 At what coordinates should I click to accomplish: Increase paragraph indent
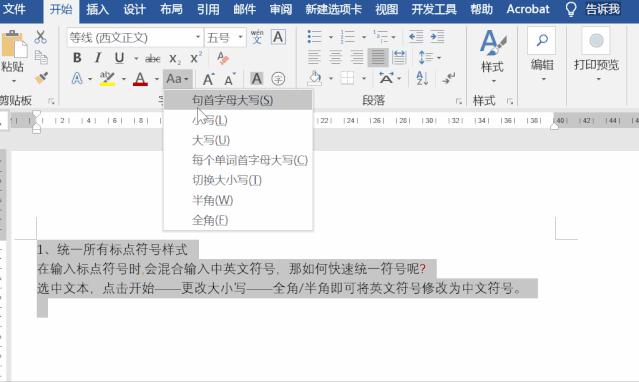(437, 37)
